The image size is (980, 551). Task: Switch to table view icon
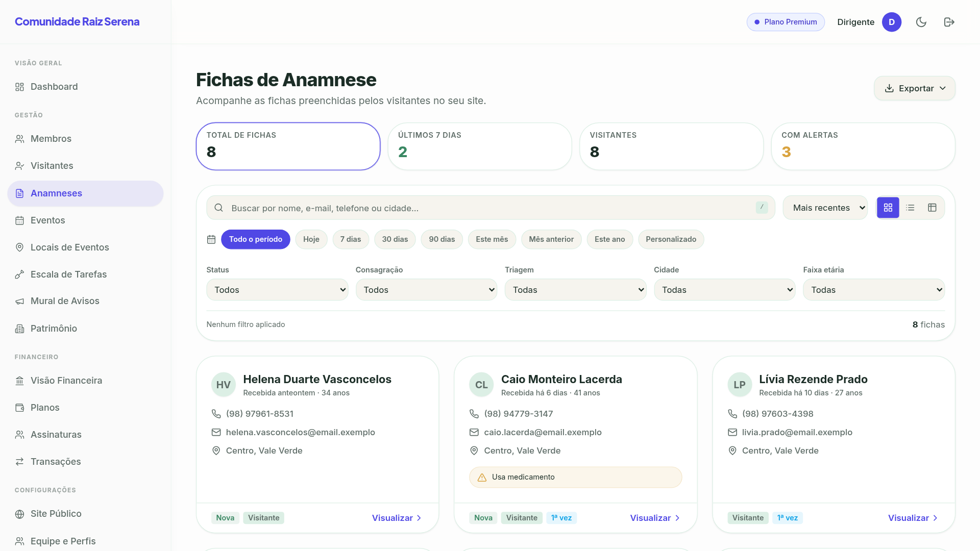click(932, 208)
